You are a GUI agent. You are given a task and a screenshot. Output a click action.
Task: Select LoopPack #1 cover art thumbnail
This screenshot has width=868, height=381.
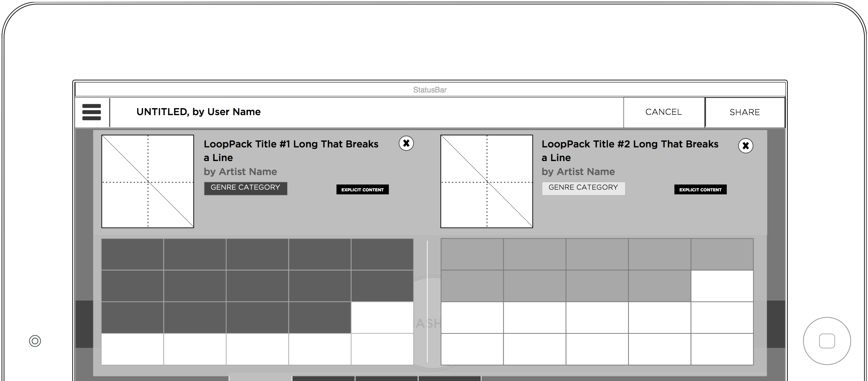(x=148, y=181)
